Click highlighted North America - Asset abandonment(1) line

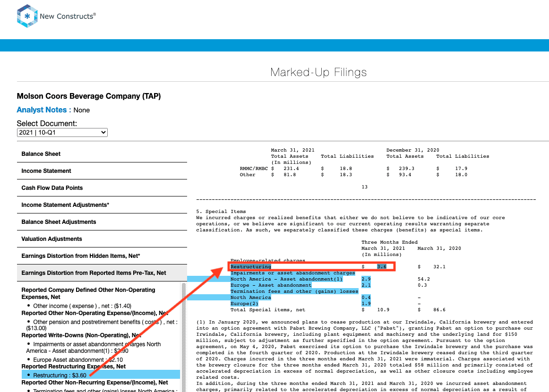point(286,279)
